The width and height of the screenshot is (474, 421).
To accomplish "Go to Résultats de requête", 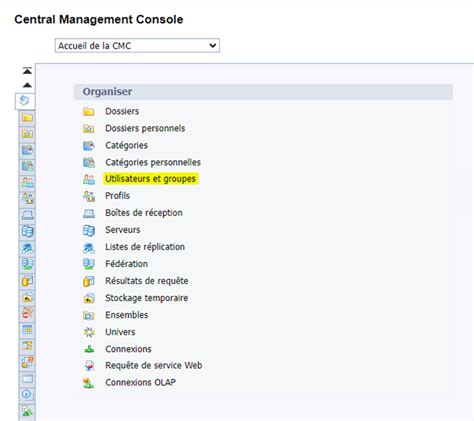I will click(147, 281).
